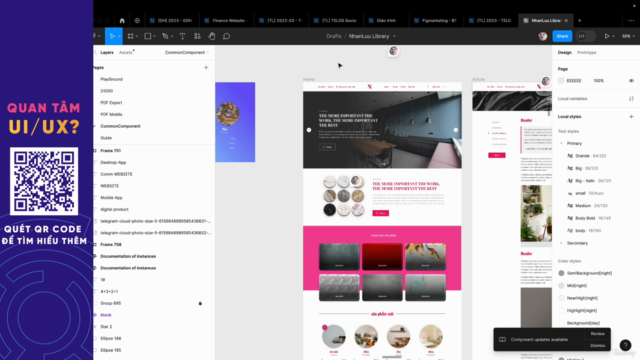The height and width of the screenshot is (360, 640).
Task: Open shape tools dropdown arrow
Action: point(154,36)
